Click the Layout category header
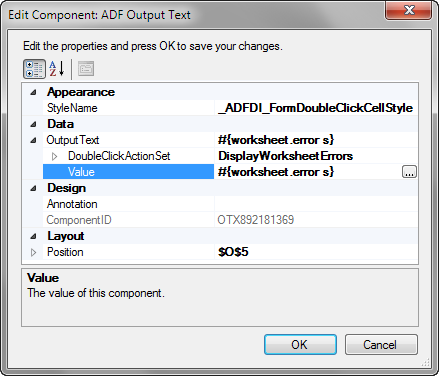The width and height of the screenshot is (439, 376). point(66,236)
